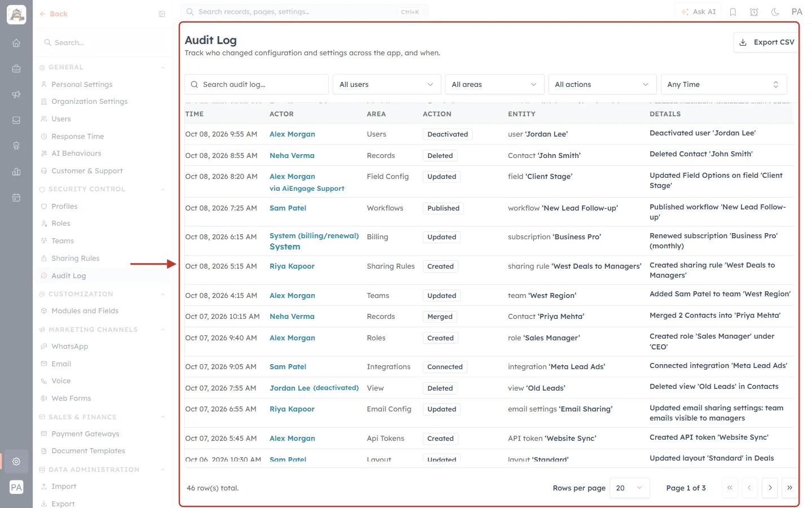Open the alarm clock reminders icon
The height and width of the screenshot is (508, 812).
[754, 12]
